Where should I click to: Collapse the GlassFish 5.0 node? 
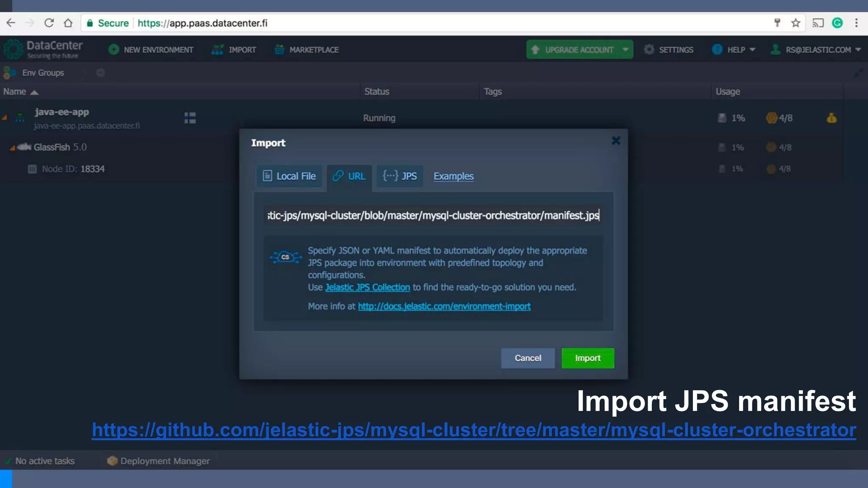[x=12, y=147]
